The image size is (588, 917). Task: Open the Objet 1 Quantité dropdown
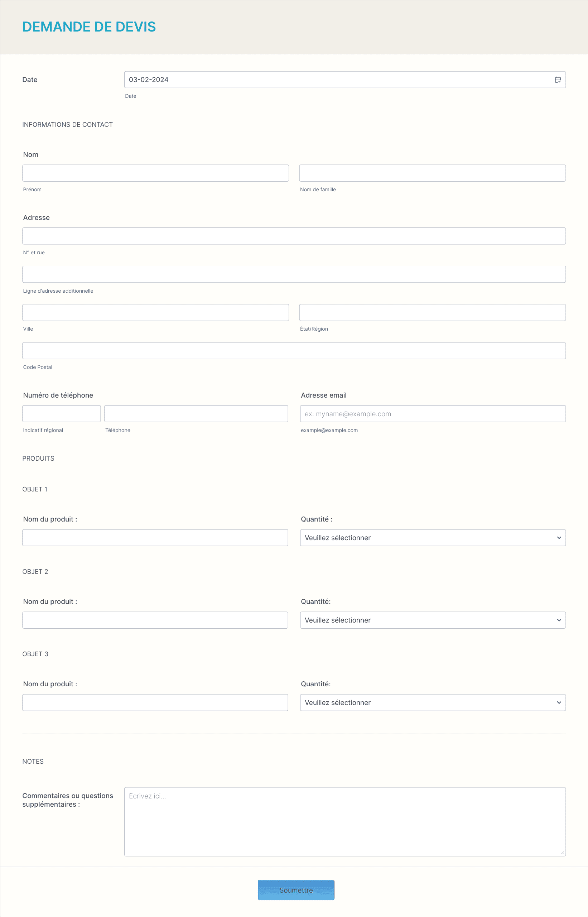click(433, 537)
